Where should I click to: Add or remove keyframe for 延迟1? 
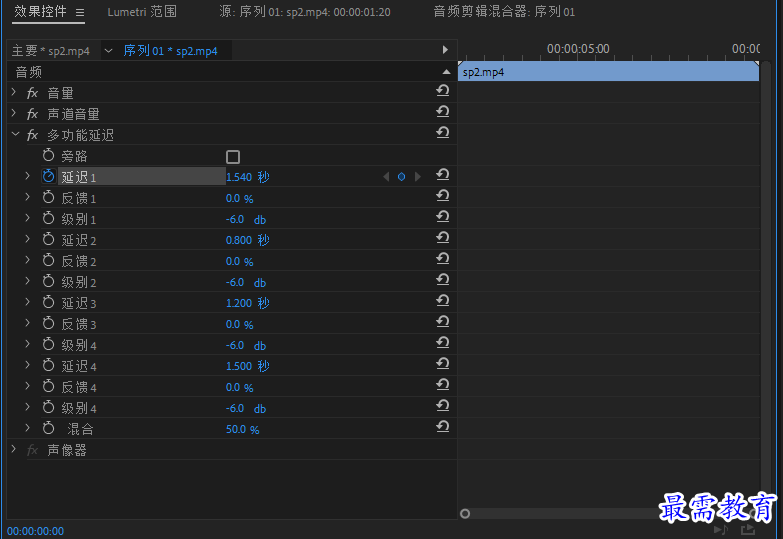click(401, 177)
